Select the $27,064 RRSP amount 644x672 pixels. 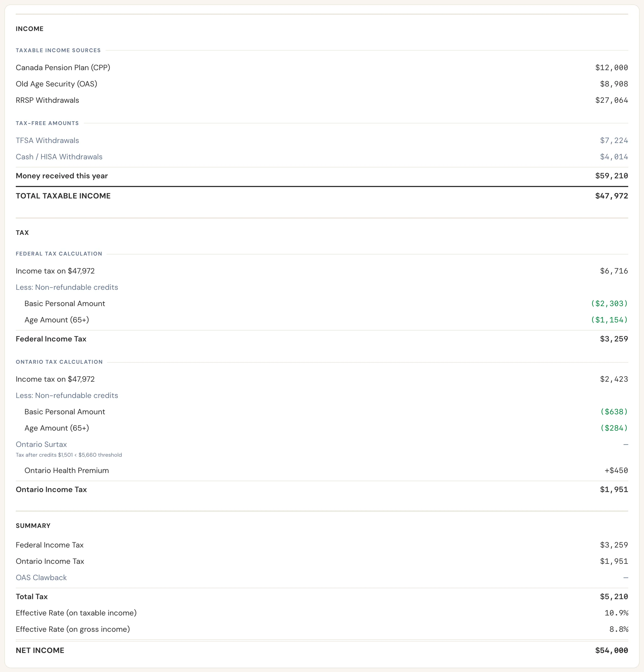point(611,100)
